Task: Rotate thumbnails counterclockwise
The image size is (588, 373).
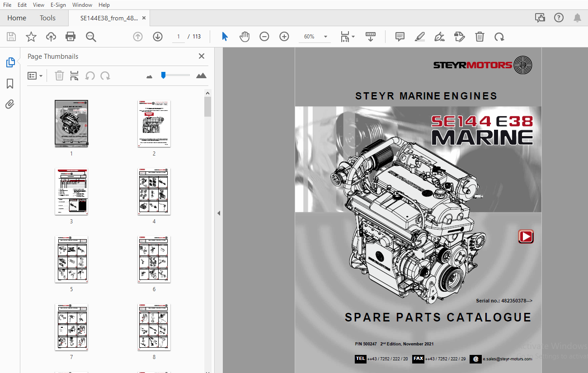Action: tap(90, 76)
